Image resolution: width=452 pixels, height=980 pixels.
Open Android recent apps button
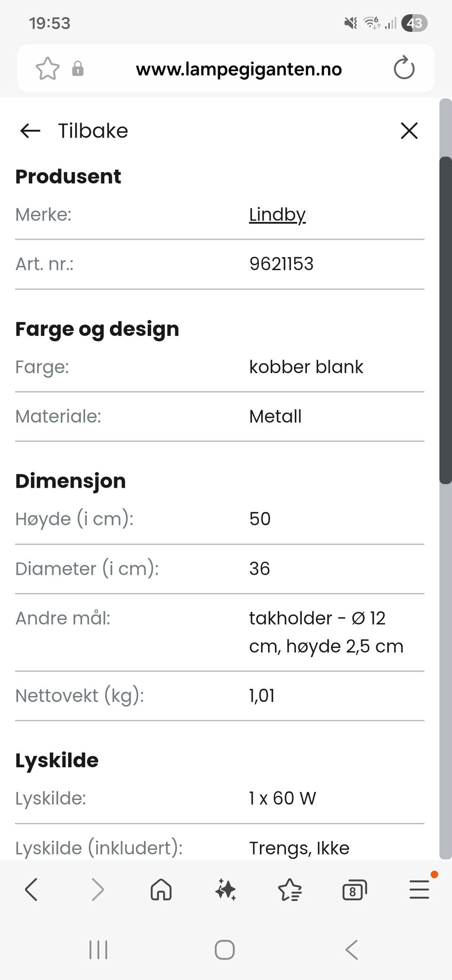[x=98, y=949]
